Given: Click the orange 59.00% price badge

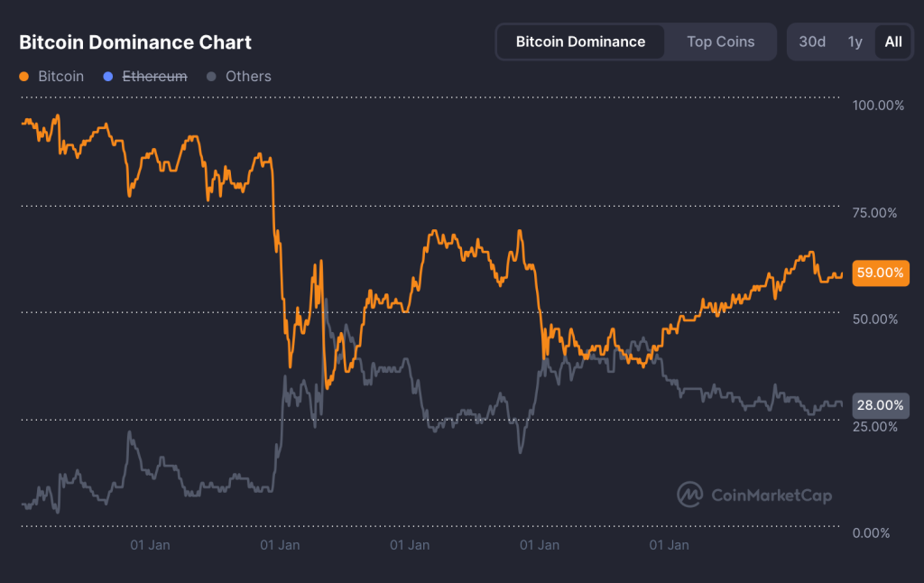Looking at the screenshot, I should (x=880, y=273).
